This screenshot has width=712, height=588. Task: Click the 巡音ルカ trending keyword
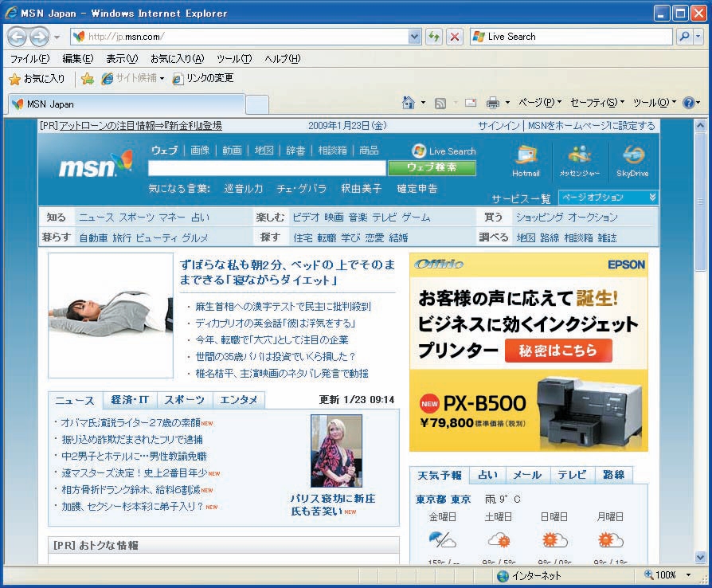tap(244, 189)
